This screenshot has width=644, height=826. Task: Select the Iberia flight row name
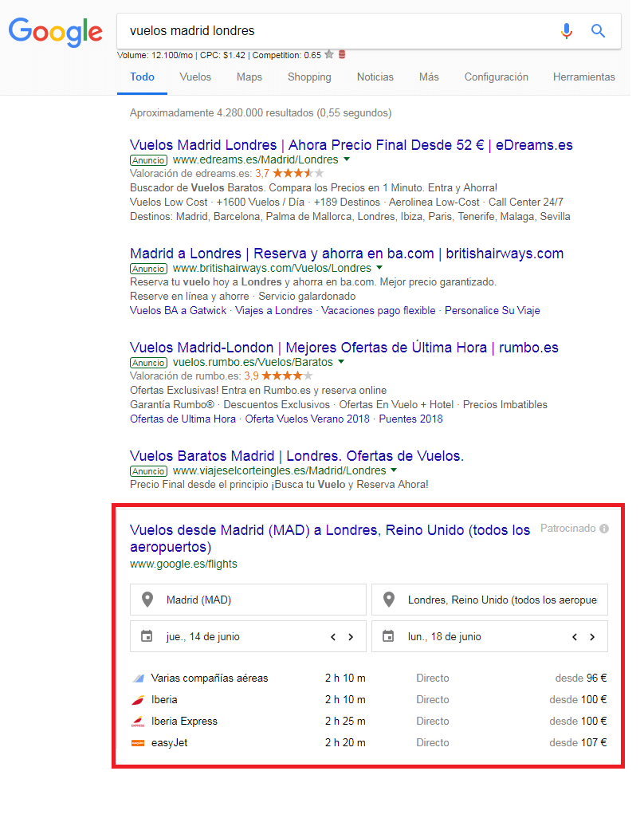[164, 700]
